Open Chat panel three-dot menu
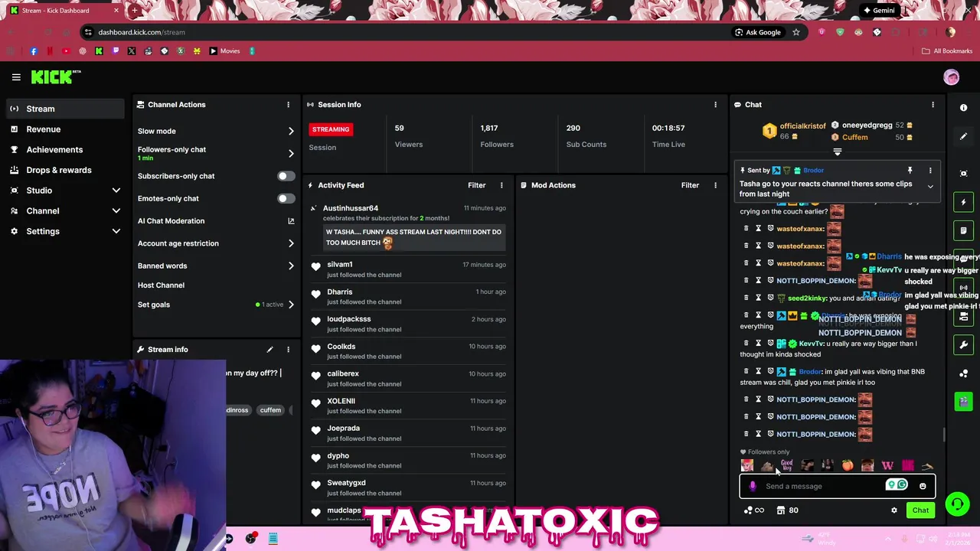 [933, 105]
